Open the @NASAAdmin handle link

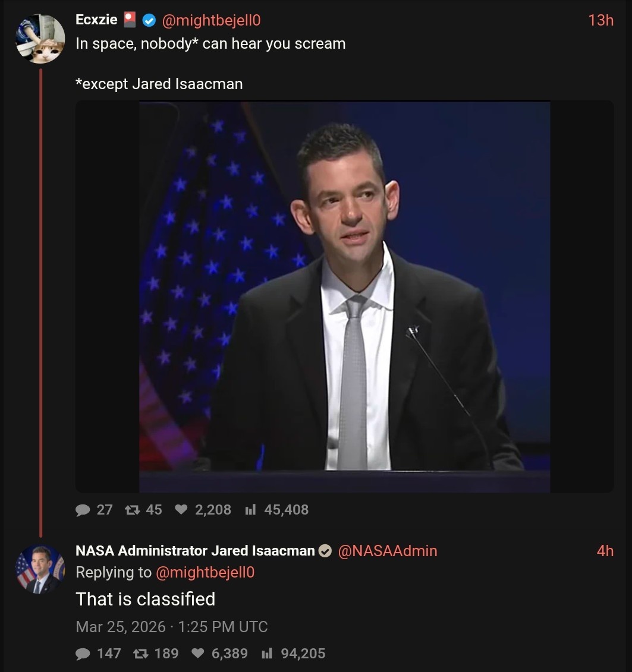(x=388, y=551)
